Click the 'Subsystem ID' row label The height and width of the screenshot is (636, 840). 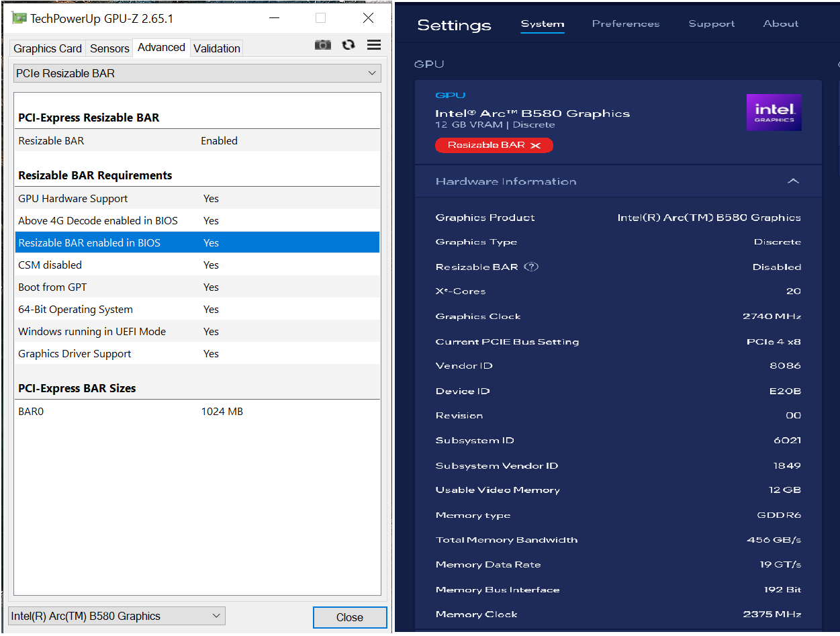coord(475,441)
